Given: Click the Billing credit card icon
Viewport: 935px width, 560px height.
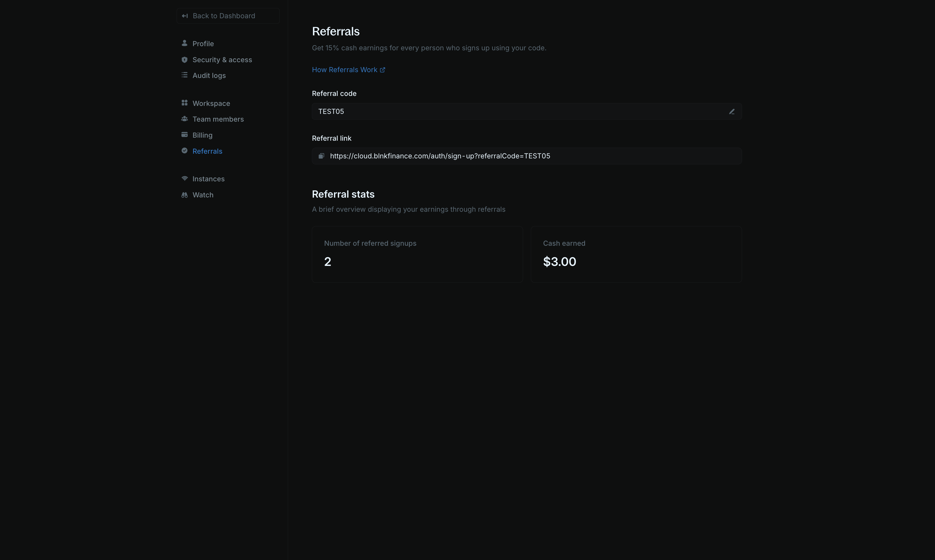Looking at the screenshot, I should click(184, 134).
